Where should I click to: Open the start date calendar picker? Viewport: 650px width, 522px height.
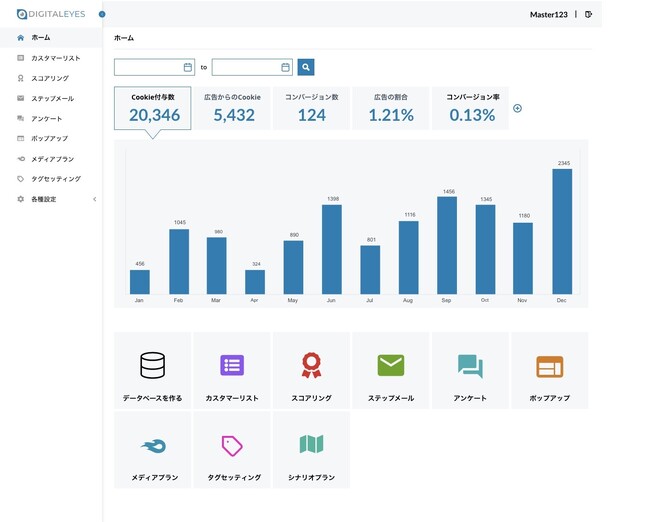coord(188,67)
